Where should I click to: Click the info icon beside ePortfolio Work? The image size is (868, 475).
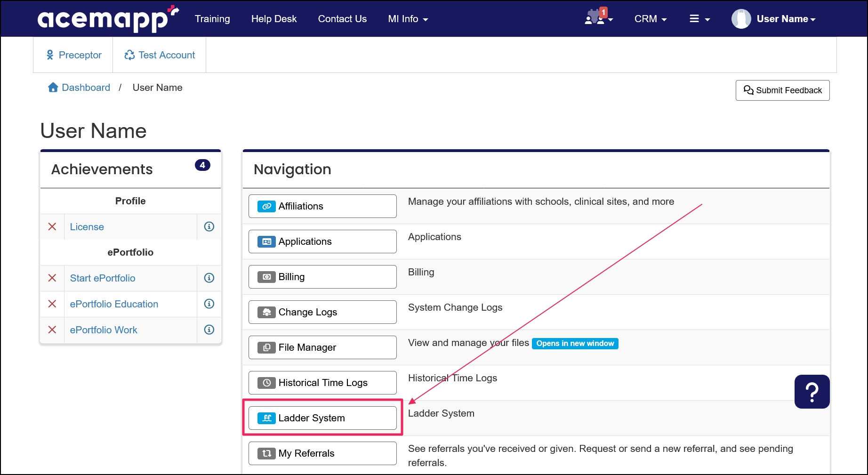pyautogui.click(x=209, y=330)
